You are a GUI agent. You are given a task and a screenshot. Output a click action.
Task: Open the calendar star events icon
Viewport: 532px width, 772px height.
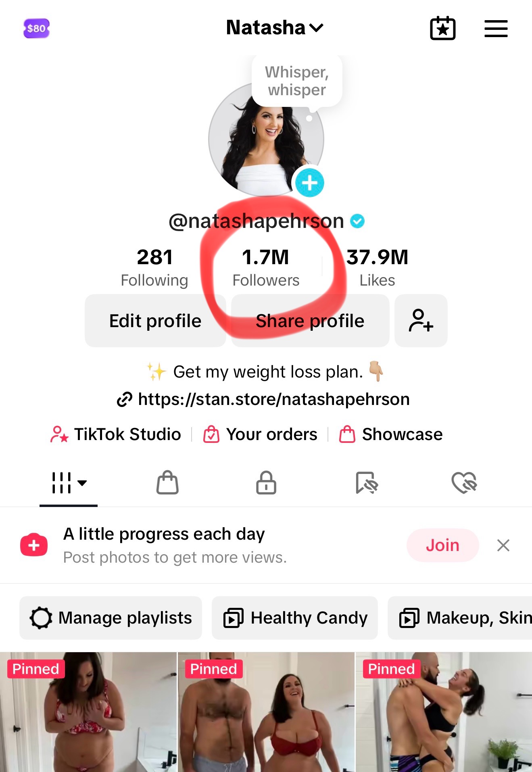click(x=442, y=29)
